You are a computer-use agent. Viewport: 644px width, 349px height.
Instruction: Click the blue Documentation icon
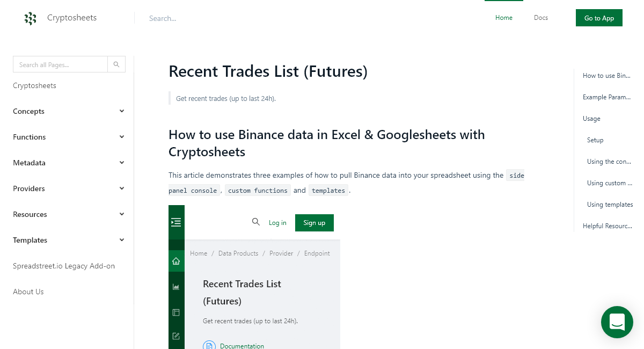click(x=209, y=345)
